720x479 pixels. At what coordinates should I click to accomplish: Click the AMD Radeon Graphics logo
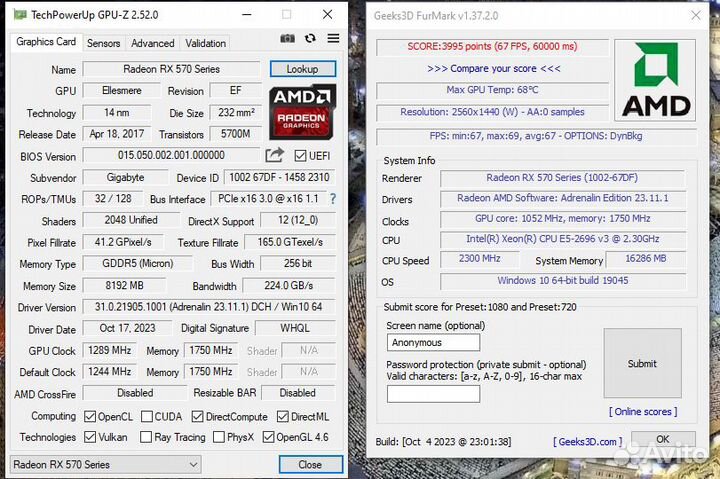(x=302, y=112)
